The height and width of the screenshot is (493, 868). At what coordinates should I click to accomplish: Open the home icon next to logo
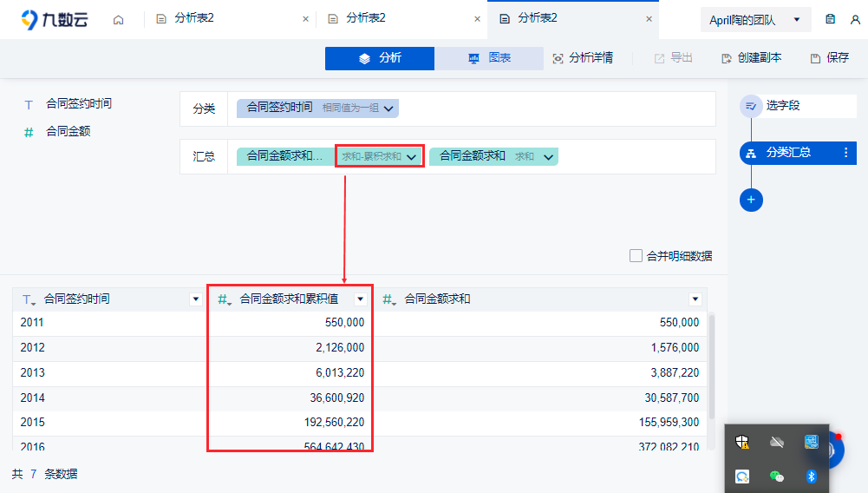click(119, 20)
